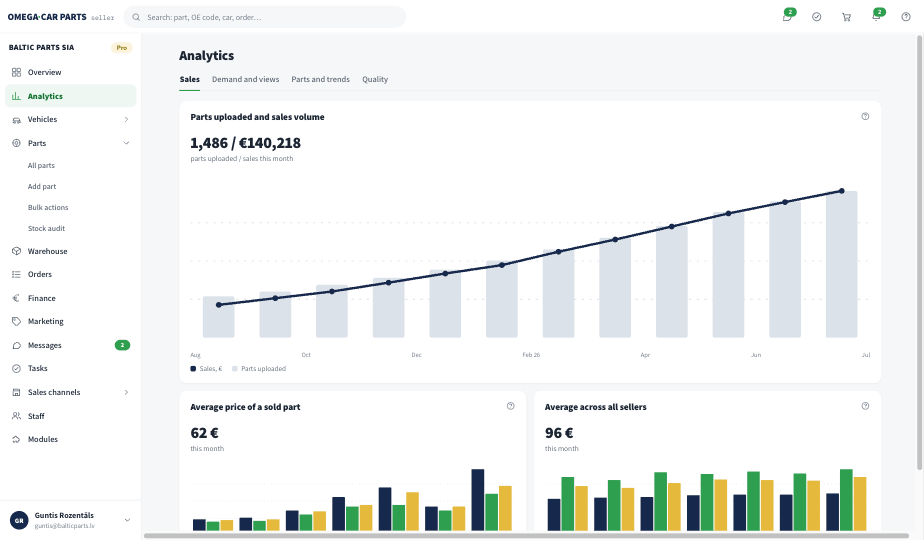This screenshot has width=924, height=540.
Task: Switch to the Demand and views tab
Action: (245, 79)
